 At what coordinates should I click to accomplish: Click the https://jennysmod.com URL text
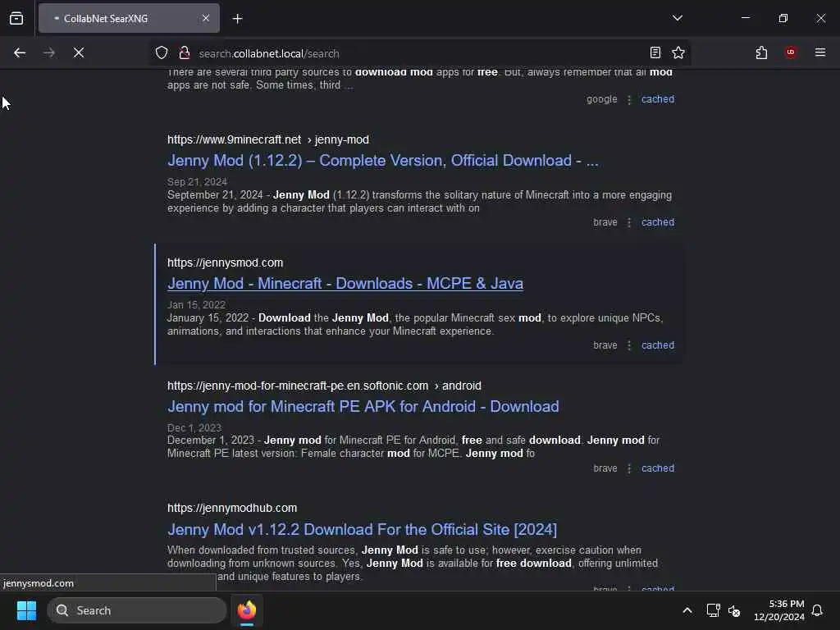(225, 263)
